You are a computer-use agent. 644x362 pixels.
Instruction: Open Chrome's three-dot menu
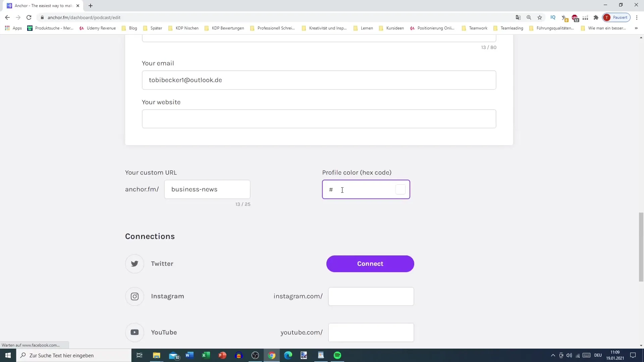(x=637, y=17)
